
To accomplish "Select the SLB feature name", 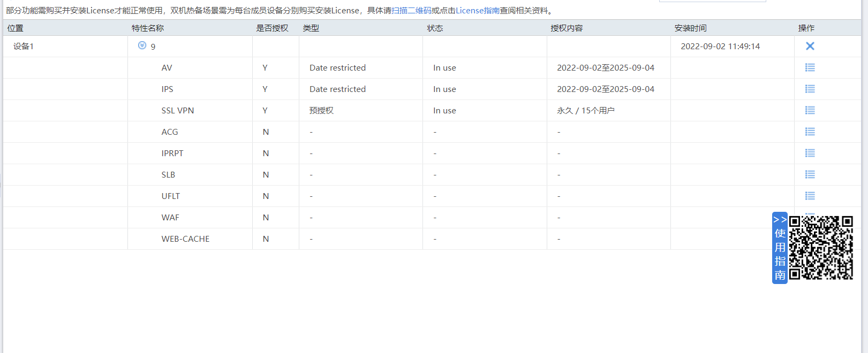I will tap(168, 175).
